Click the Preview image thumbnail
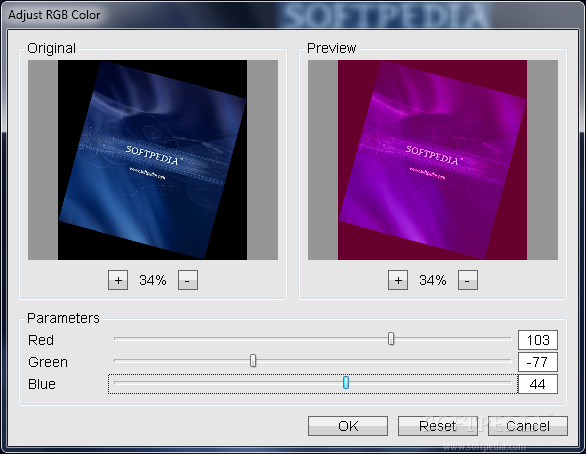This screenshot has width=586, height=454. [433, 160]
